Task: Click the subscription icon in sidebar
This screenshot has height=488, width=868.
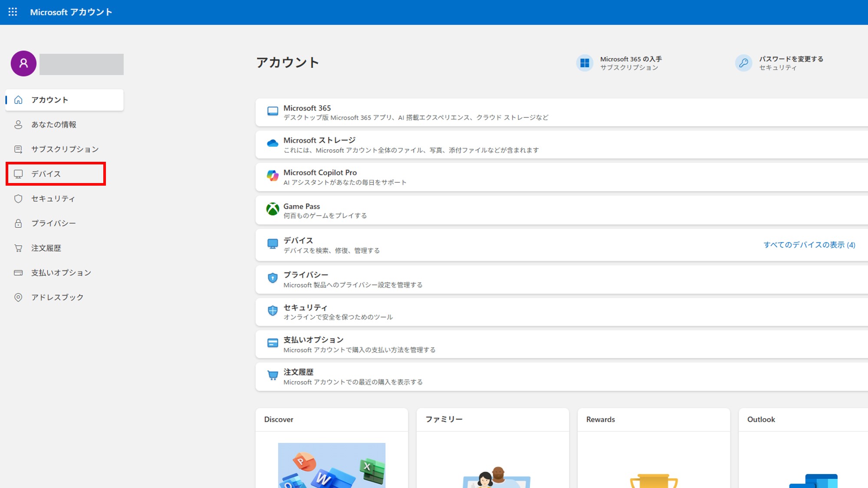Action: (18, 149)
